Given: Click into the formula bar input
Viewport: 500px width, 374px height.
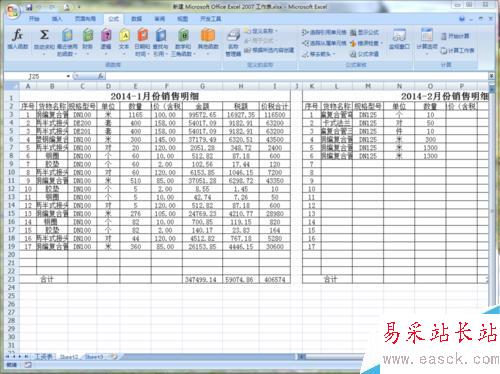Looking at the screenshot, I should [x=297, y=76].
